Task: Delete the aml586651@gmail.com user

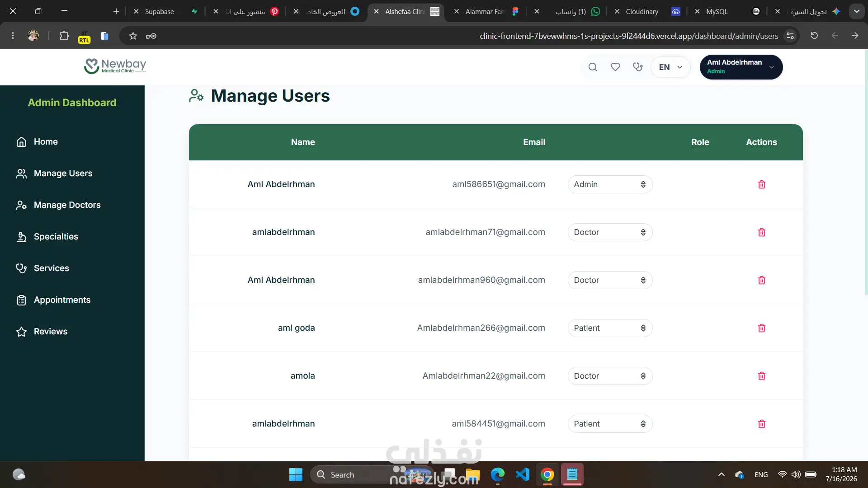Action: (x=761, y=184)
